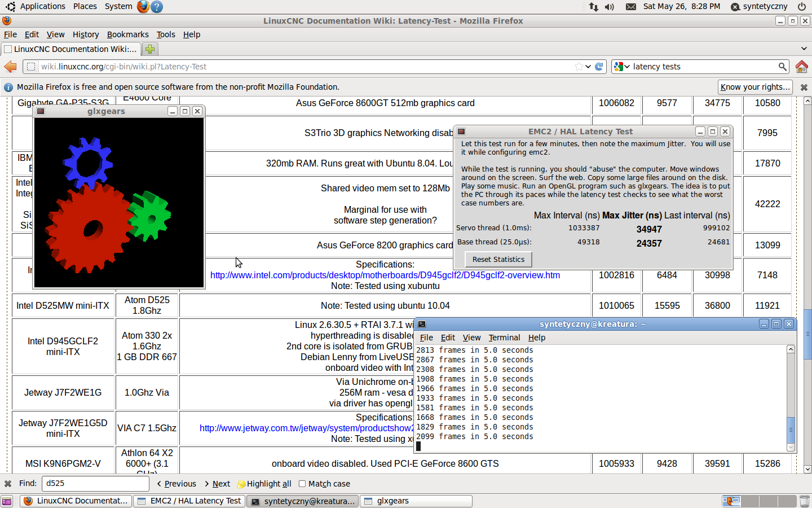Screen dimensions: 812x508
Task: Open the Firefox File menu
Action: pos(10,34)
